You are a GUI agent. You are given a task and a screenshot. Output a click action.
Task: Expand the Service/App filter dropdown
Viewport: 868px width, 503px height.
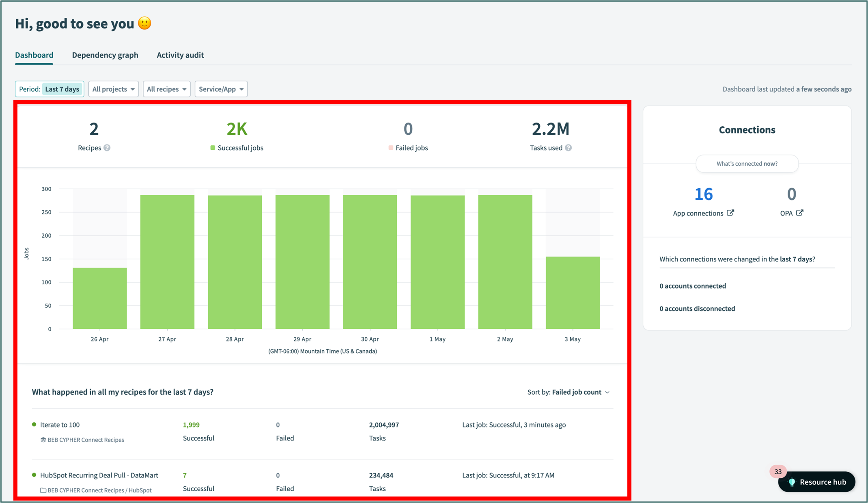point(221,89)
